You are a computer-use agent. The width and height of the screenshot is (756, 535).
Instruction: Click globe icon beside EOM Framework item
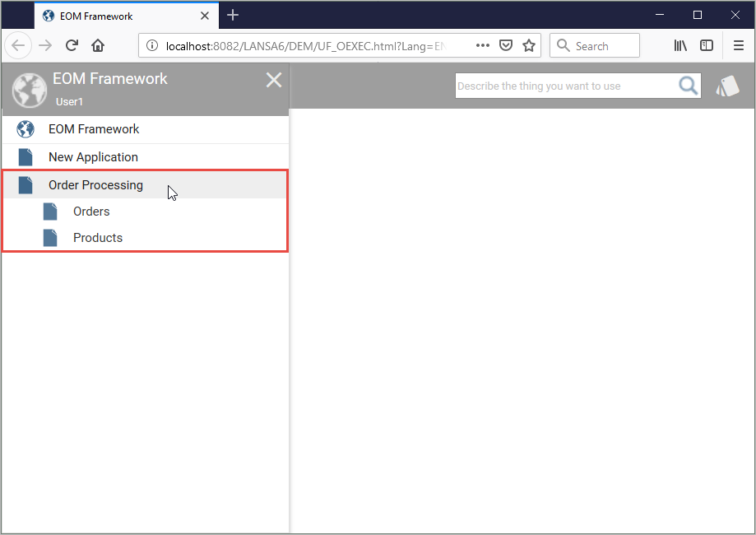(x=25, y=129)
